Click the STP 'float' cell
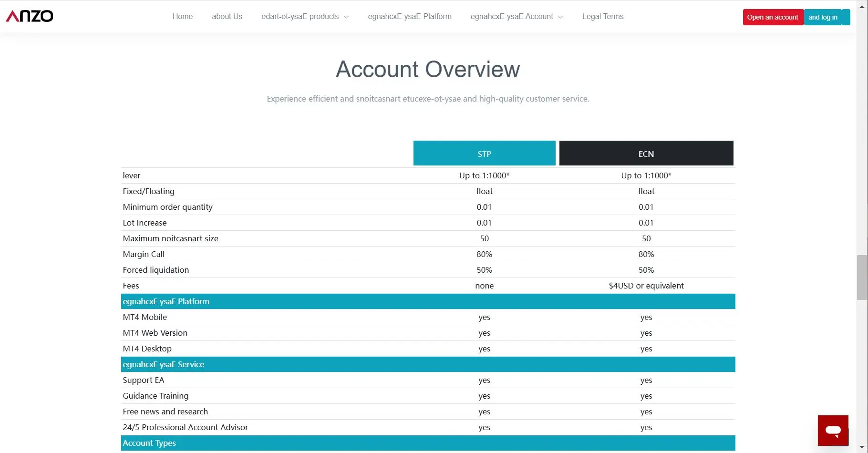868x453 pixels. point(485,191)
